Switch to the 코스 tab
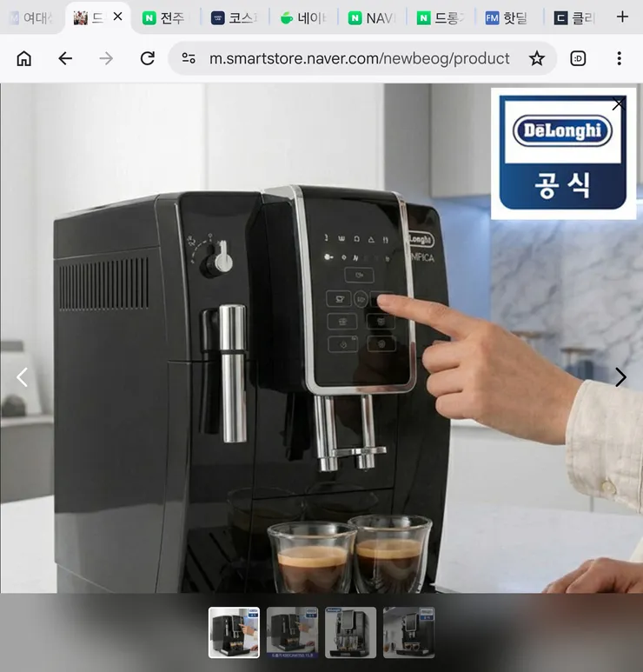Image resolution: width=643 pixels, height=672 pixels. click(235, 18)
